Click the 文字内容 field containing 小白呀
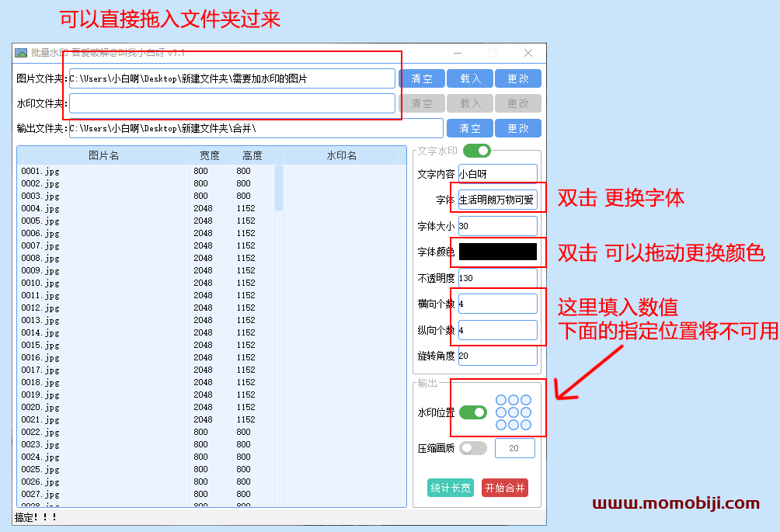The width and height of the screenshot is (780, 532). point(497,174)
